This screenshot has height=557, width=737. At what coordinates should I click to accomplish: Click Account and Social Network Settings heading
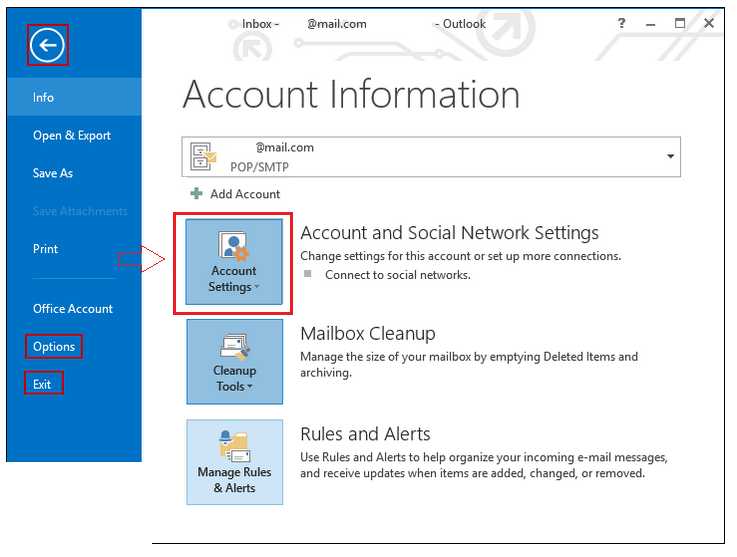point(449,233)
